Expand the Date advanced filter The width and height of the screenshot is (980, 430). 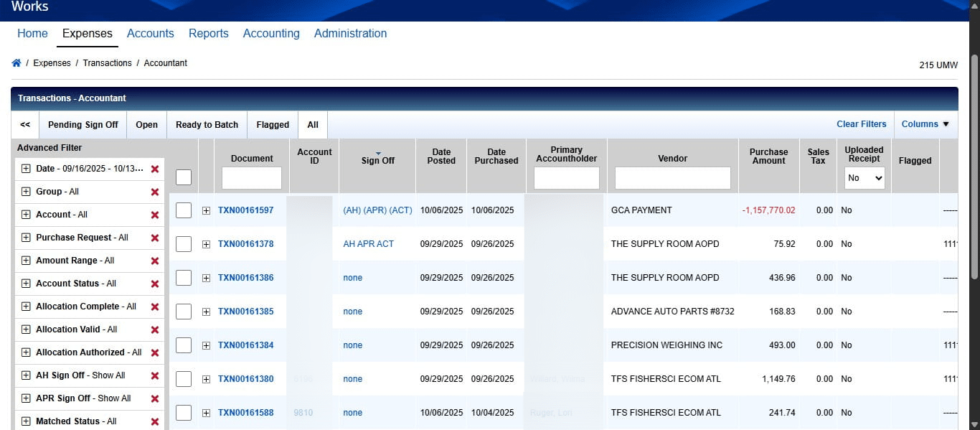(26, 169)
